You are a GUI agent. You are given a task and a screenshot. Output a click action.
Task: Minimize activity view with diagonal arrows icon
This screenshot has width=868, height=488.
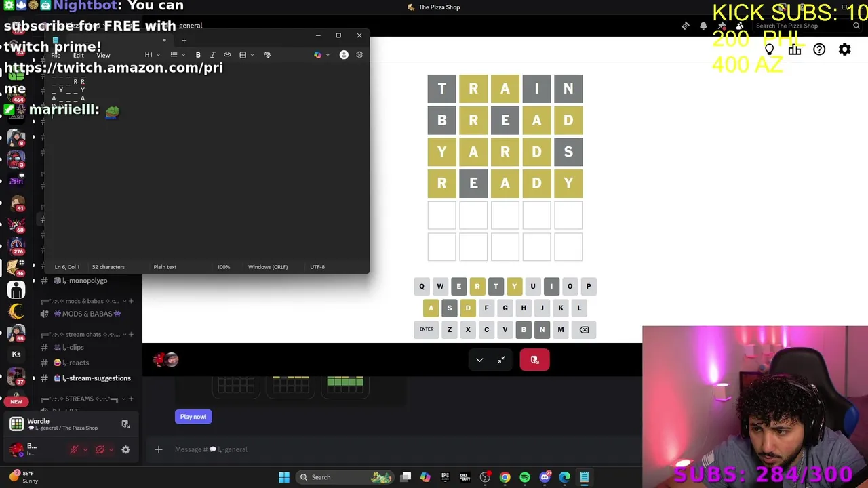[x=501, y=360]
